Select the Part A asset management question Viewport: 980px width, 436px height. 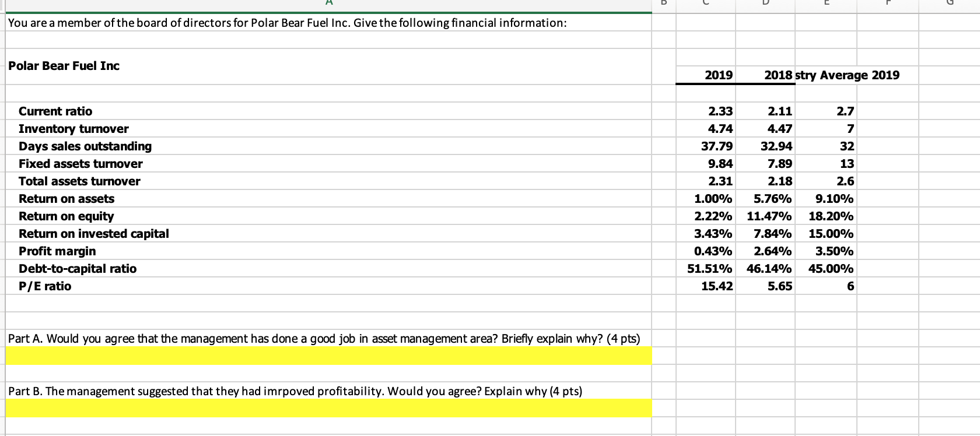pyautogui.click(x=328, y=339)
